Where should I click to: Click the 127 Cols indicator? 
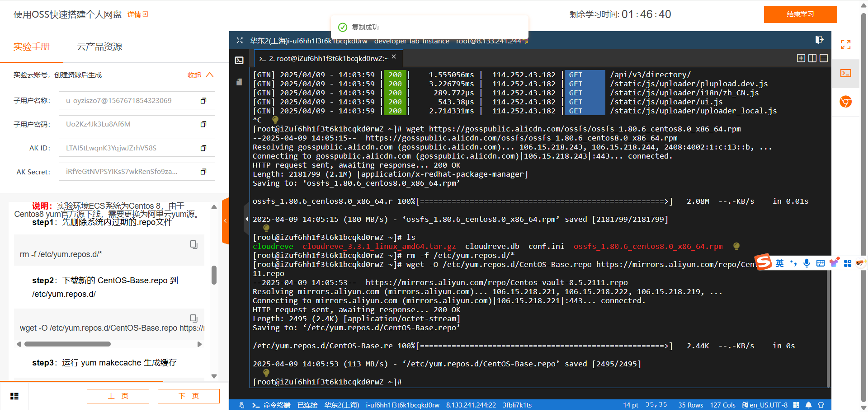click(x=722, y=405)
